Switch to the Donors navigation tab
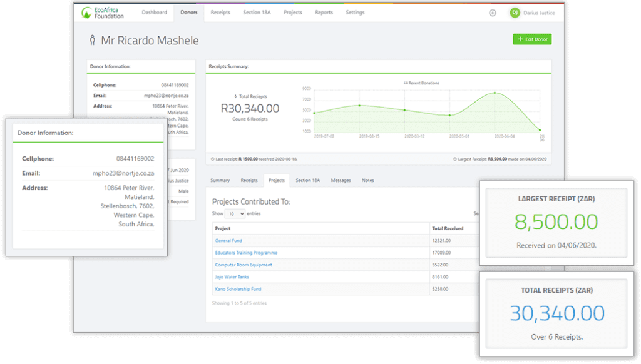This screenshot has width=641, height=364. [188, 11]
